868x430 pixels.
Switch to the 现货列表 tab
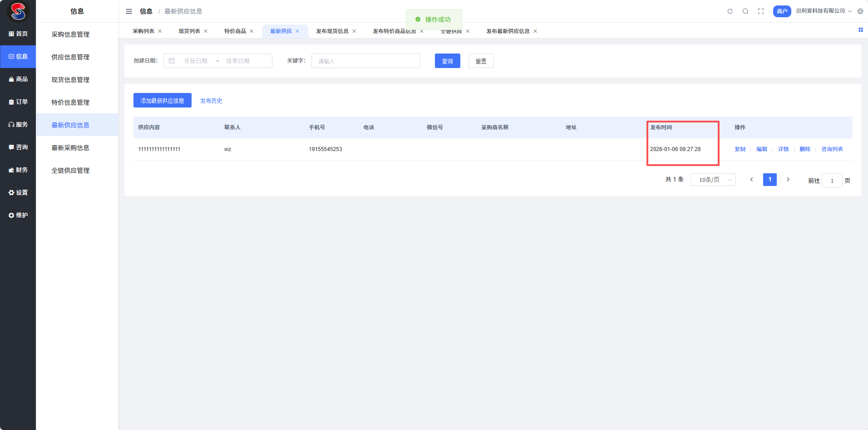(189, 31)
